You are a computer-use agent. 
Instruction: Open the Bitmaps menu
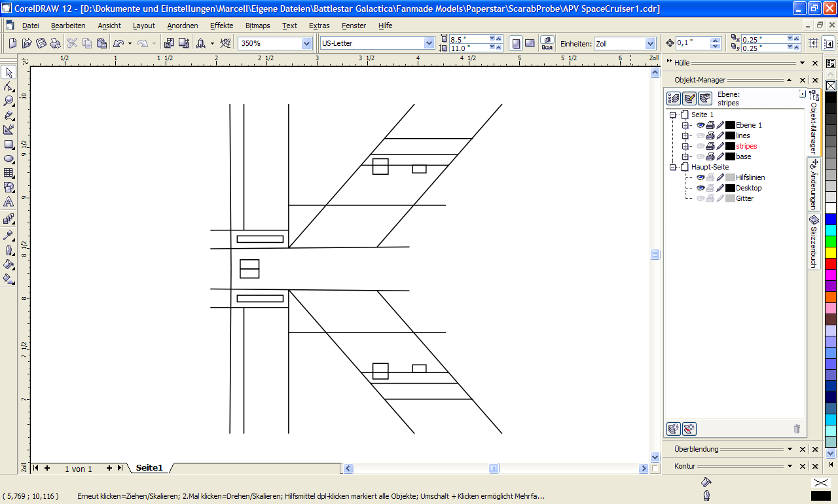(x=257, y=26)
